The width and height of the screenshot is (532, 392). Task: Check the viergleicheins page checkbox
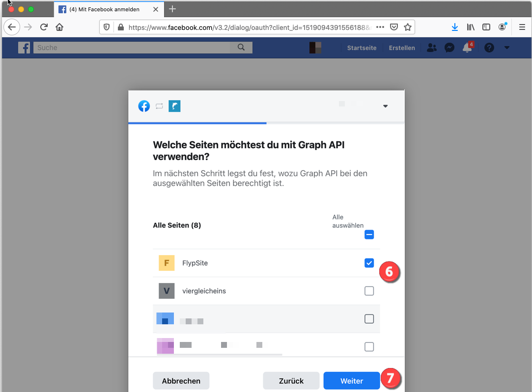coord(369,291)
